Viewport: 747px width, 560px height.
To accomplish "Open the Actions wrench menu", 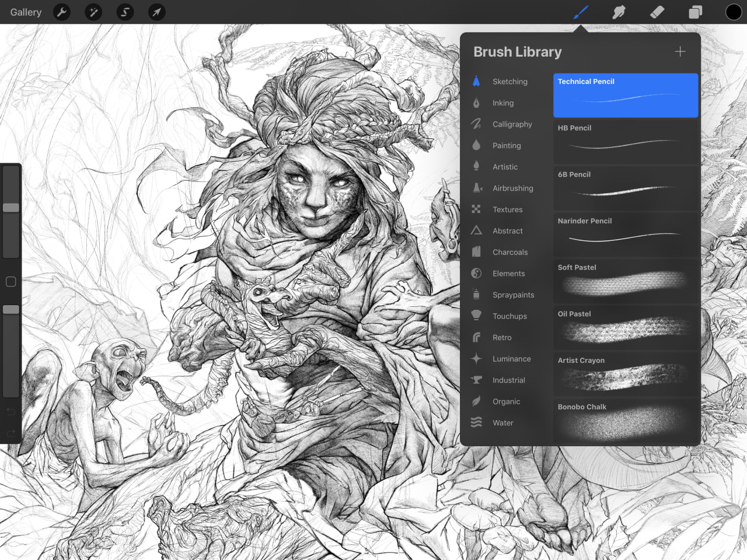I will point(62,12).
